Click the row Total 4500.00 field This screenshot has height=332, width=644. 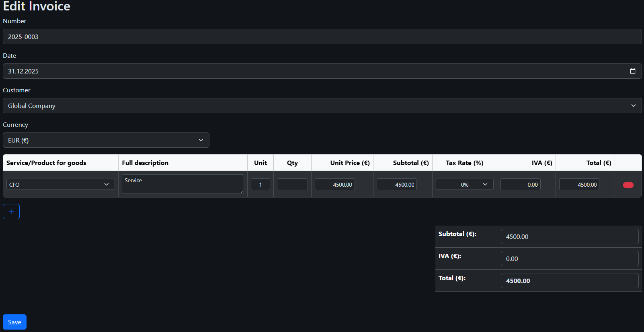point(579,184)
